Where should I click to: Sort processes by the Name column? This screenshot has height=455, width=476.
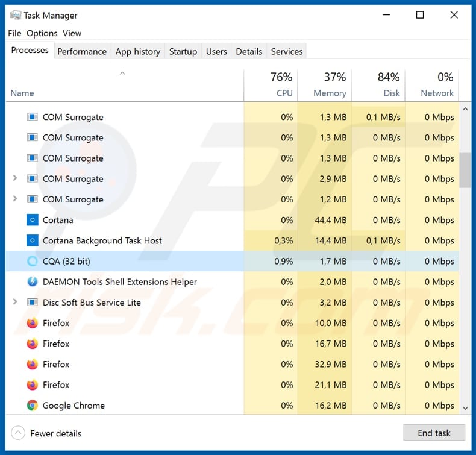tap(22, 93)
